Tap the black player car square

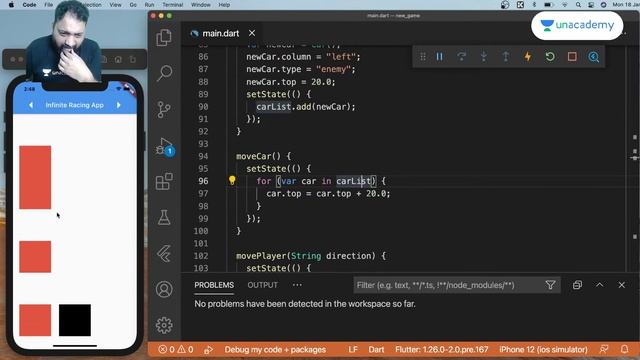coord(75,320)
